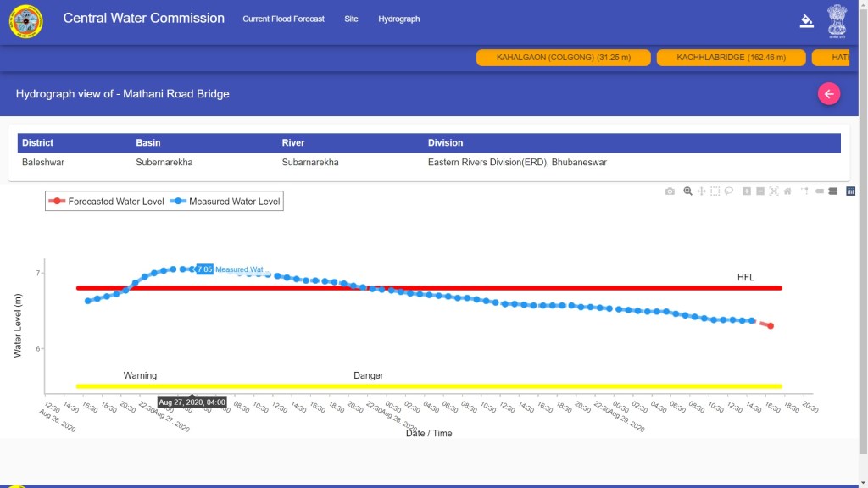Screen dimensions: 868x488
Task: Zoom out with the minus icon
Action: tap(760, 191)
